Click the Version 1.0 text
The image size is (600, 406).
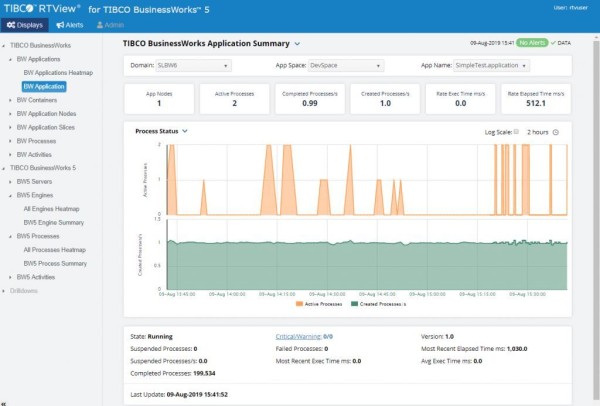(437, 337)
